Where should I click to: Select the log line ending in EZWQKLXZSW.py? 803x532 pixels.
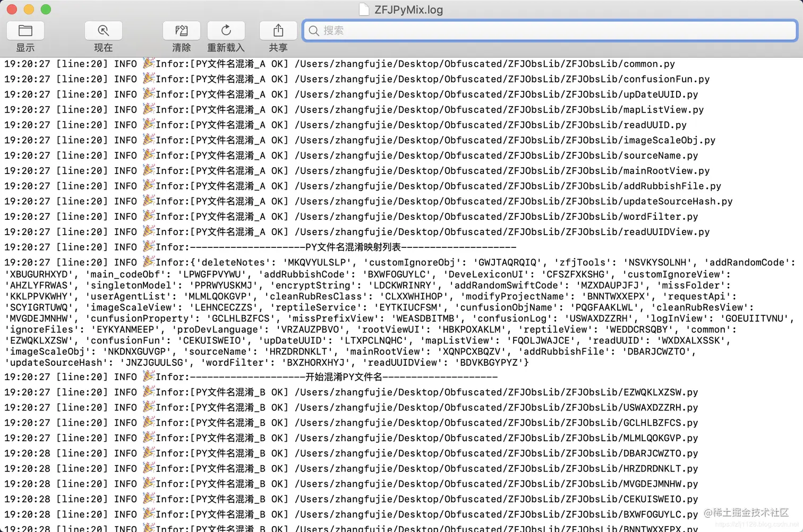coord(351,393)
